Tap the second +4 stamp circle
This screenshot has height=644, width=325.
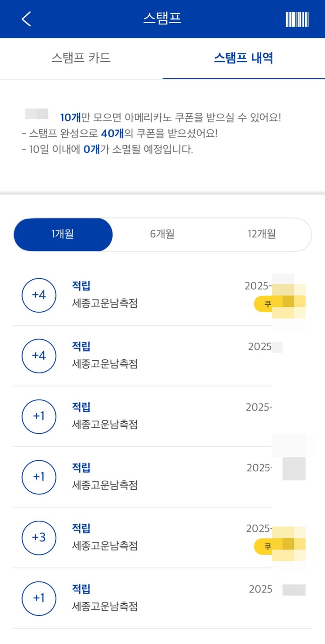39,356
